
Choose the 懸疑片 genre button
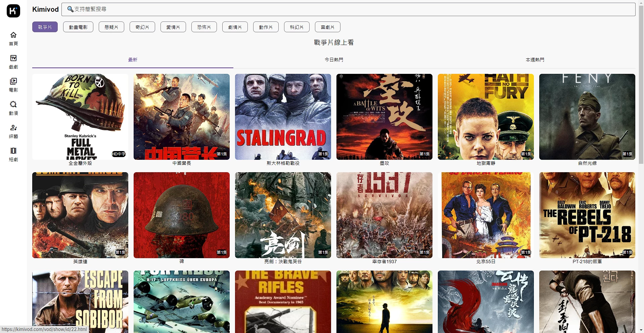pos(111,27)
